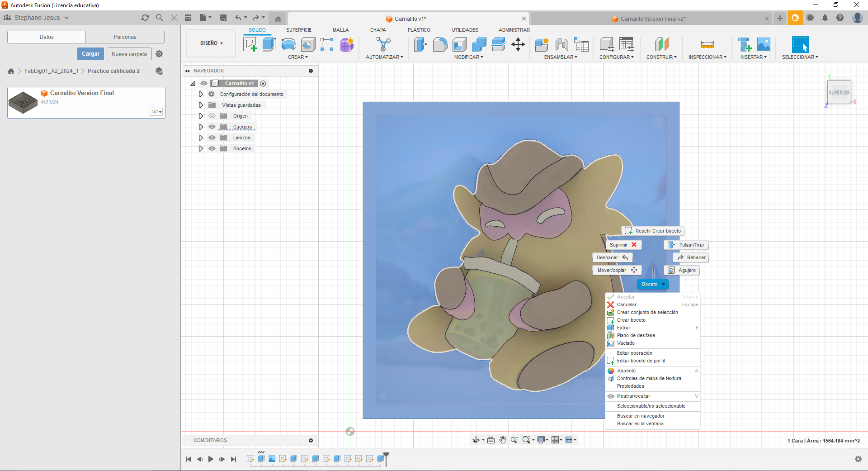868x471 pixels.
Task: Click the Hole tool icon in toolbar
Action: (x=308, y=44)
